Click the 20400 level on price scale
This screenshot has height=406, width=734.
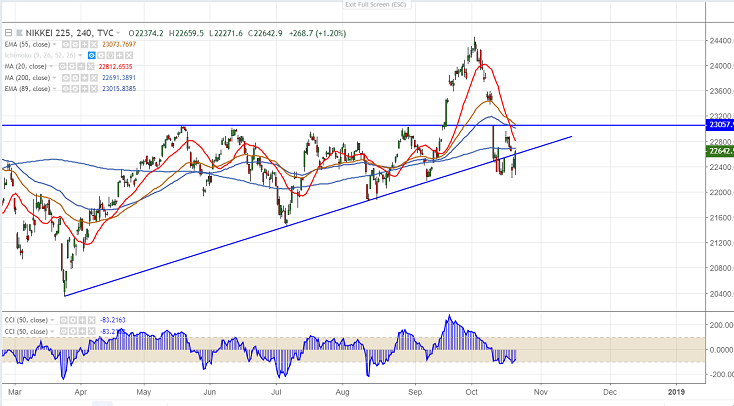[722, 294]
